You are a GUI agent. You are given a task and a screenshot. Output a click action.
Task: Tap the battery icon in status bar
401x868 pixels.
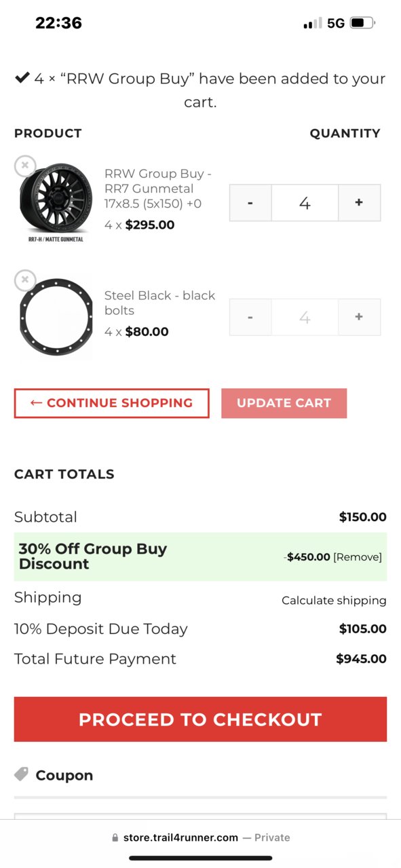(x=362, y=24)
